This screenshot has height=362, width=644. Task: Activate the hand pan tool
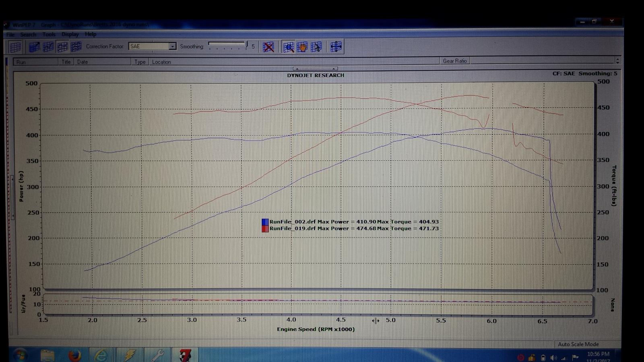(302, 47)
